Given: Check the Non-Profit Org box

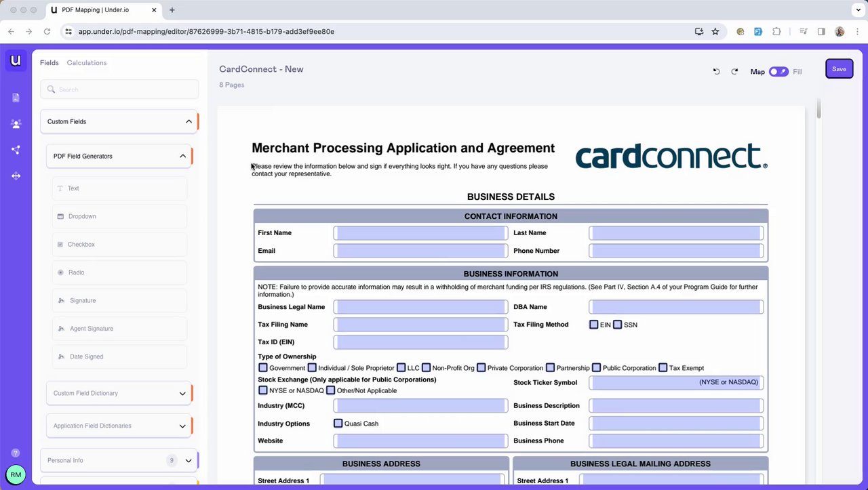Looking at the screenshot, I should tap(426, 367).
